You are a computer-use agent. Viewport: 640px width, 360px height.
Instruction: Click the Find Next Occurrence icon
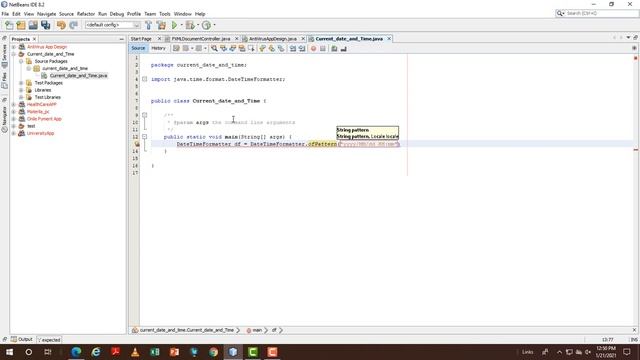pos(233,49)
